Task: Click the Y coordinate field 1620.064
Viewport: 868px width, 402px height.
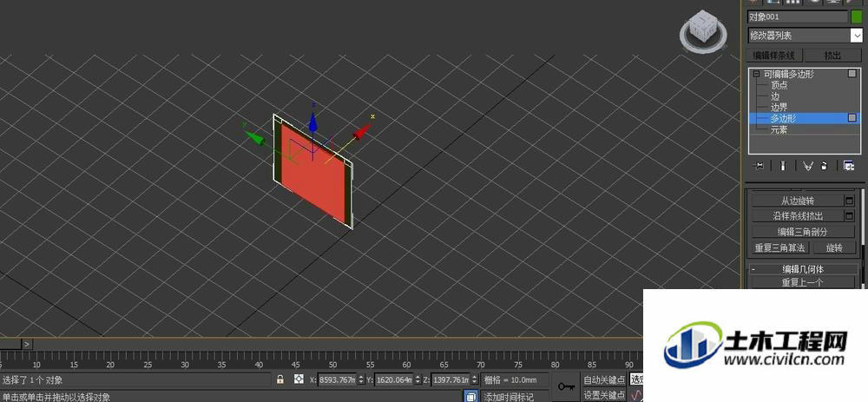Action: coord(395,379)
